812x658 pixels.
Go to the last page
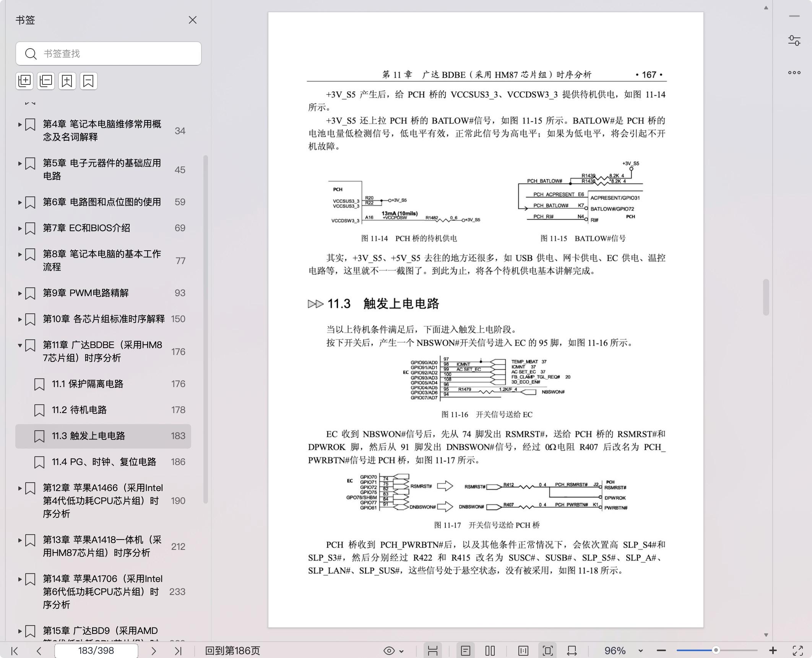tap(178, 651)
